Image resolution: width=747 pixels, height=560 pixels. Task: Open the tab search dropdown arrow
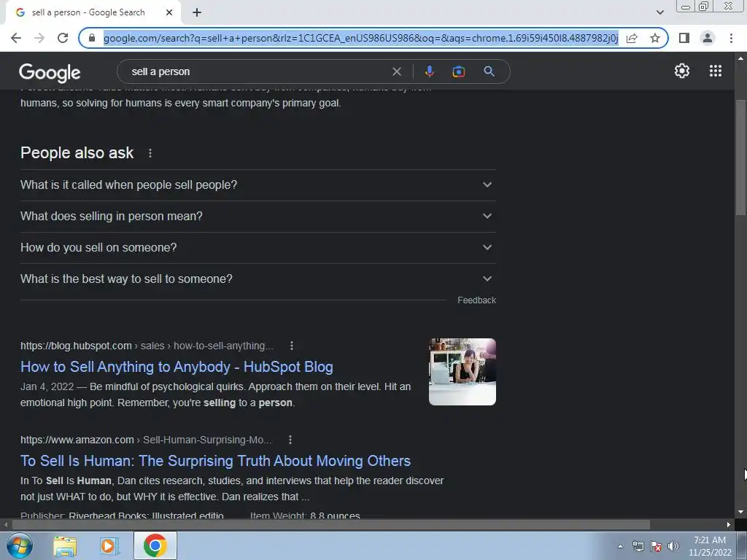click(659, 12)
